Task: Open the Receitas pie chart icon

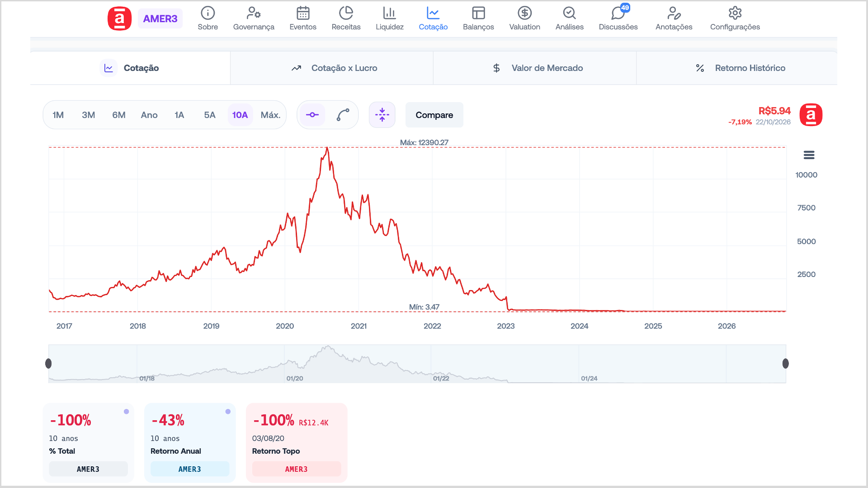Action: click(346, 13)
